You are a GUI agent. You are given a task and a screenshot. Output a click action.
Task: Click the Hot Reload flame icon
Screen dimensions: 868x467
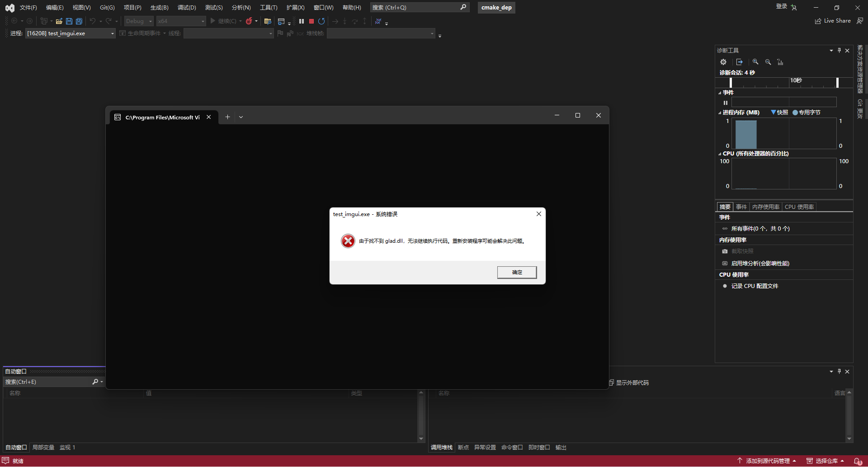click(249, 21)
